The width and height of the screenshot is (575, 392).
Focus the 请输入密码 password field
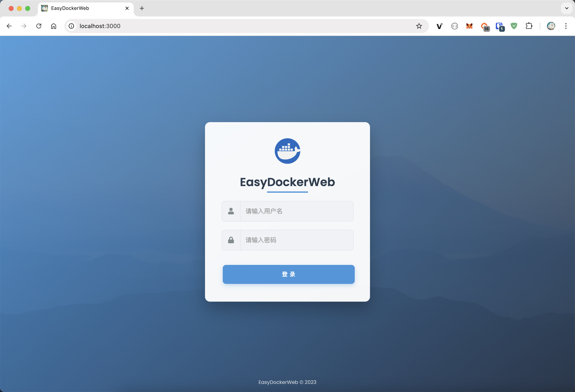(x=296, y=240)
